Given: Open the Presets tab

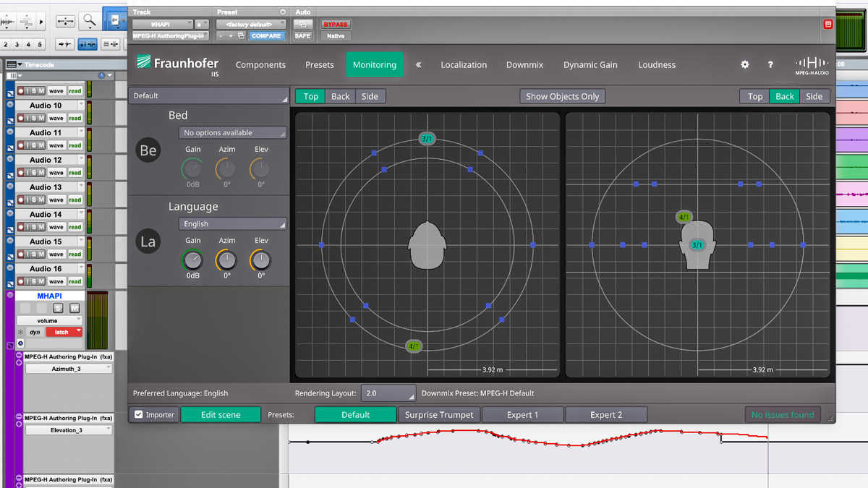Looking at the screenshot, I should click(320, 64).
